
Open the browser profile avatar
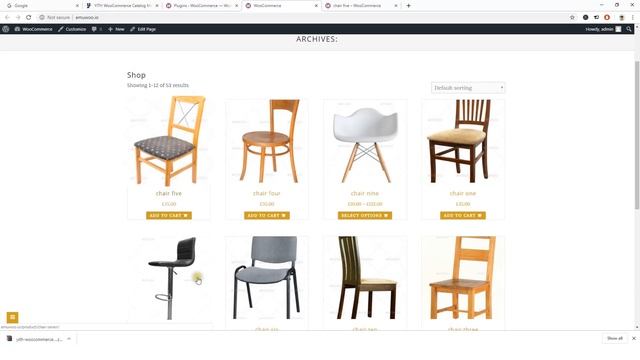coord(622,18)
